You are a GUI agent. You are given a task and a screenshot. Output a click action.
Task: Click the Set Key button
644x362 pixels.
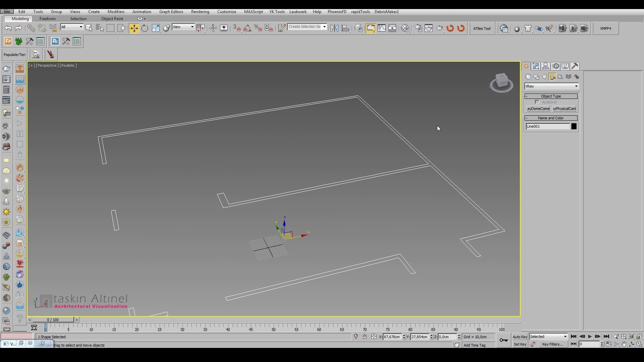[520, 345]
